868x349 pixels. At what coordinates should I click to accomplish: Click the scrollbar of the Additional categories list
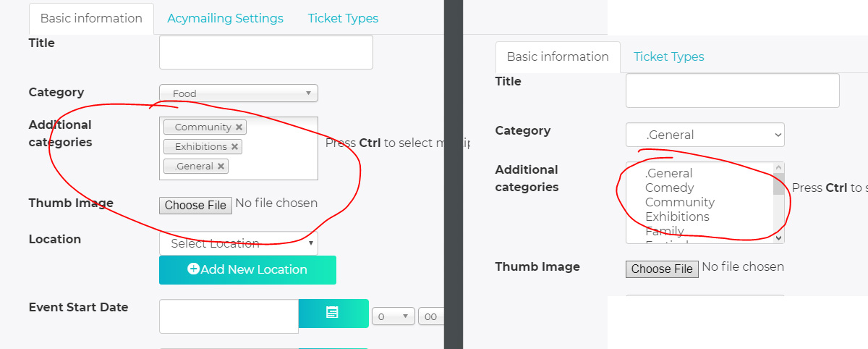(x=779, y=203)
